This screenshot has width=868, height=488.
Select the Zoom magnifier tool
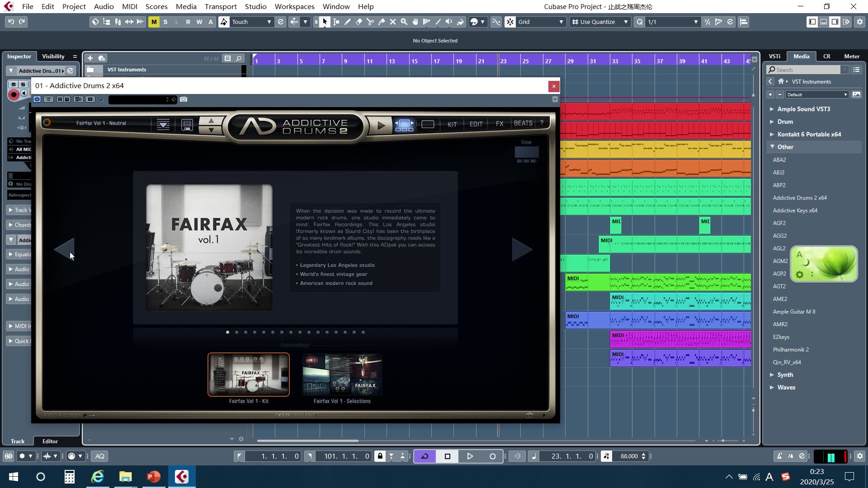[x=404, y=22]
